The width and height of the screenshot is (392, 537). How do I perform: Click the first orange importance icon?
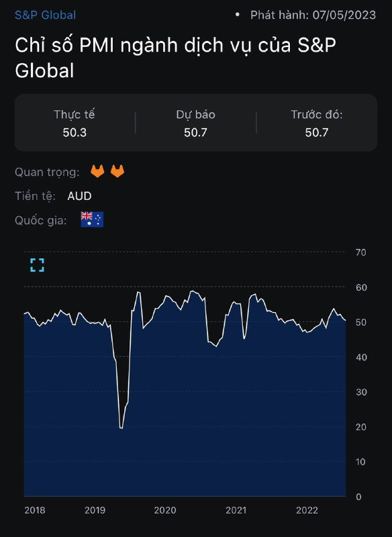coord(97,171)
